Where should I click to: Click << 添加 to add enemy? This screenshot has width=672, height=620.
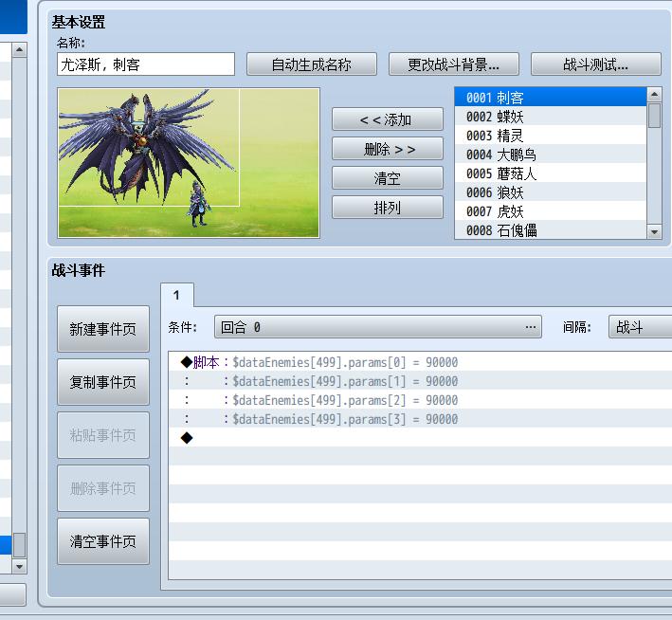(x=388, y=119)
